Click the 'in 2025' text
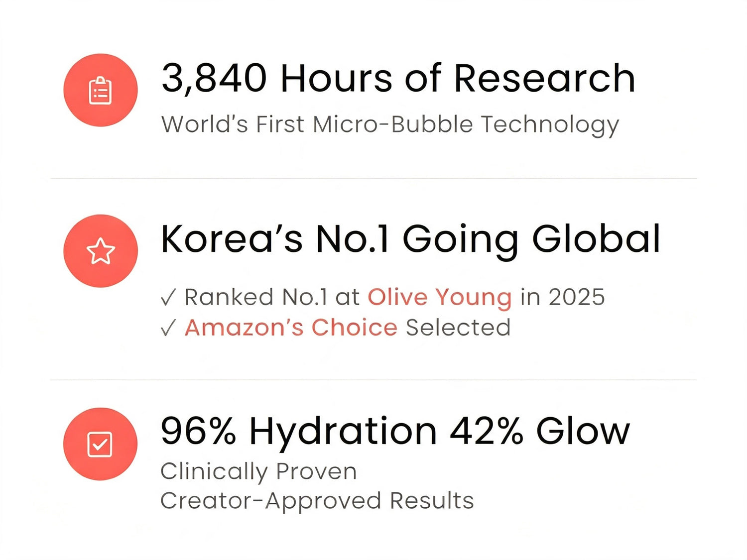The image size is (747, 560). coord(563,297)
